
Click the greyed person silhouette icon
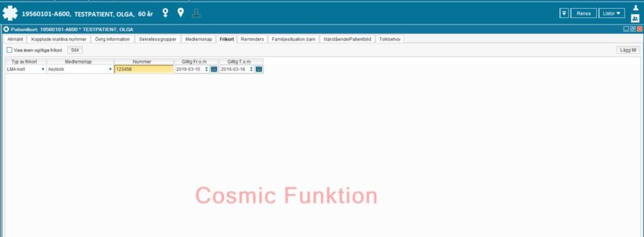pos(197,13)
